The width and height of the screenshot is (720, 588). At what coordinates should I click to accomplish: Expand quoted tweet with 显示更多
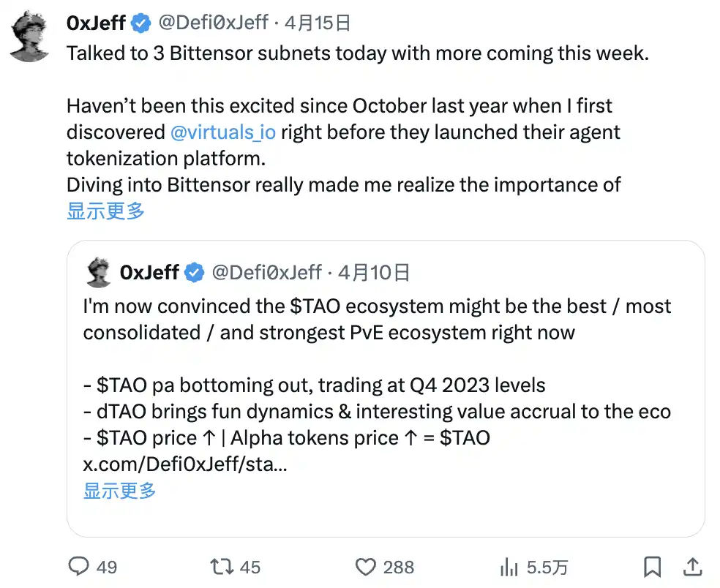[119, 490]
